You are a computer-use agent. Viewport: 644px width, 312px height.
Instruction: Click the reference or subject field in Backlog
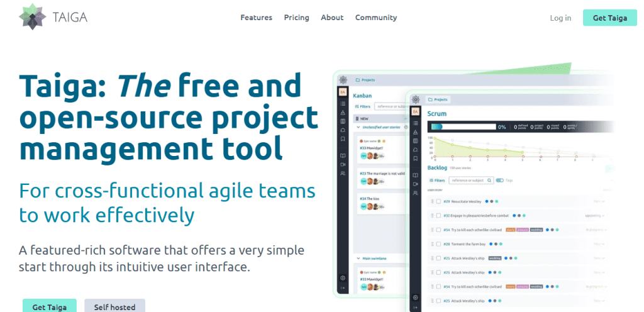(x=471, y=181)
